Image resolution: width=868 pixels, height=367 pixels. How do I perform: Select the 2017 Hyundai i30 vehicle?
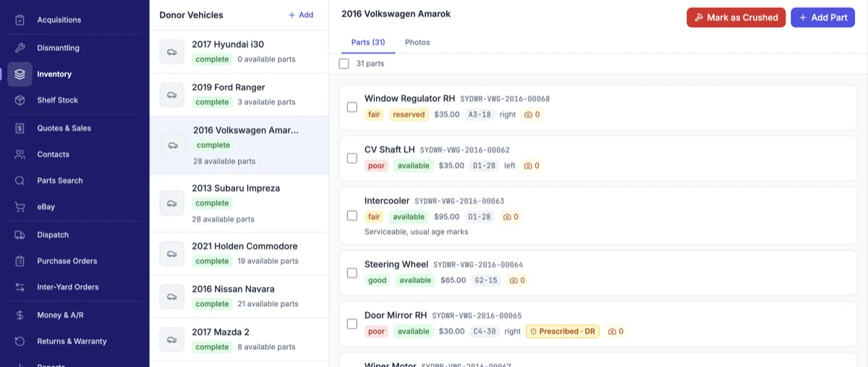[239, 52]
